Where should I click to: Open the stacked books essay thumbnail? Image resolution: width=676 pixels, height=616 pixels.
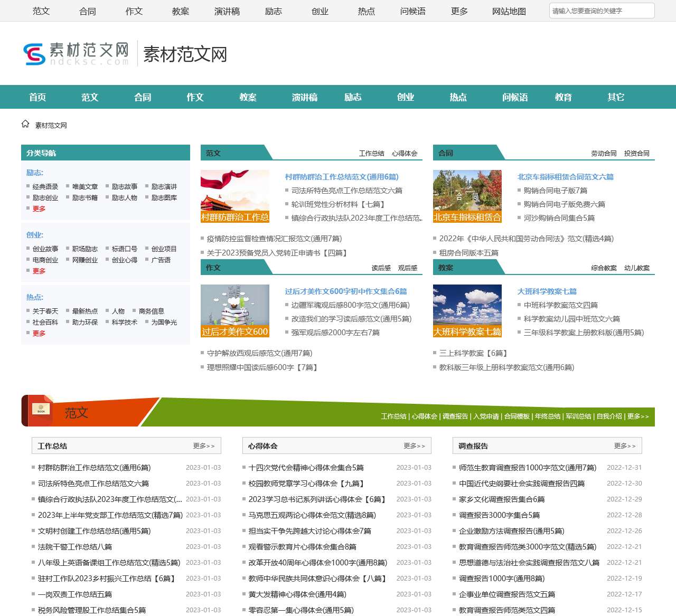[235, 310]
